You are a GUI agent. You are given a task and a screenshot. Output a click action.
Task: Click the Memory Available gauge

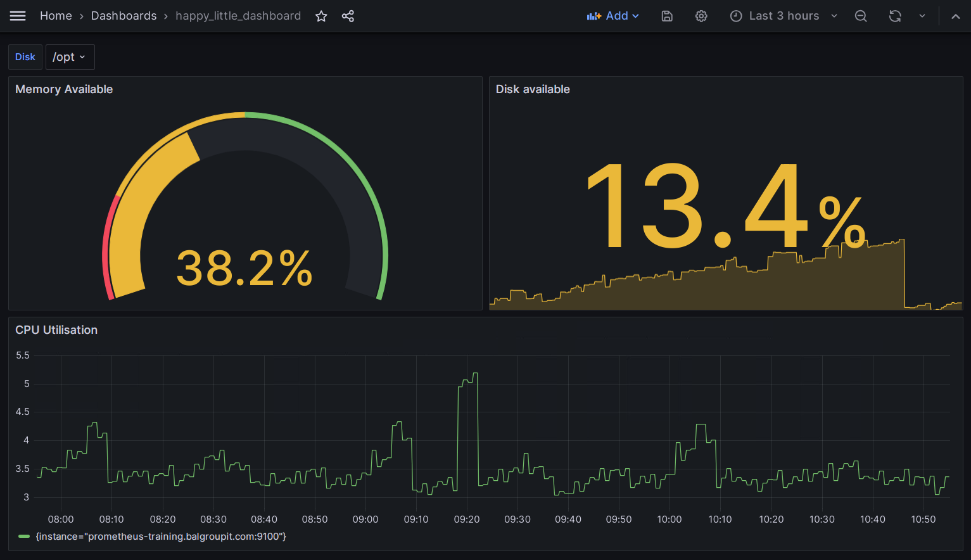[x=245, y=209]
